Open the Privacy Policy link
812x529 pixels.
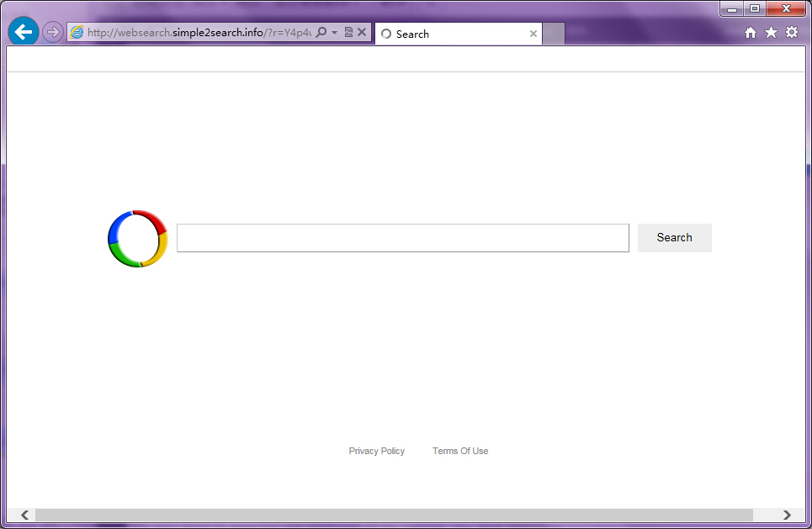376,452
